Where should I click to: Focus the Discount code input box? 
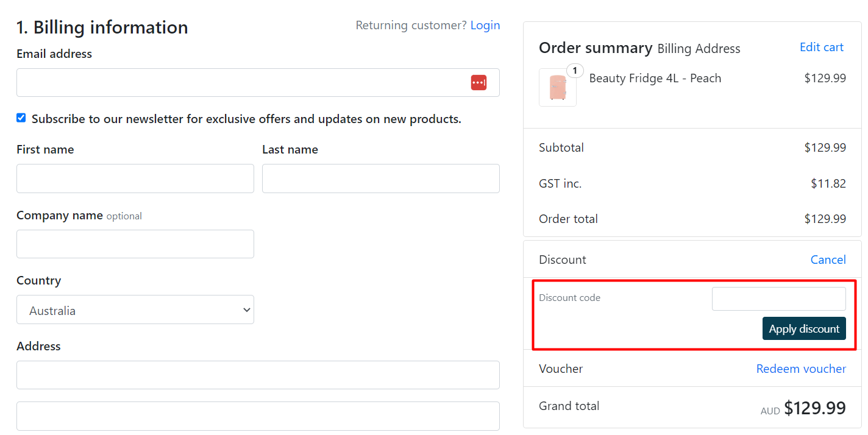779,299
